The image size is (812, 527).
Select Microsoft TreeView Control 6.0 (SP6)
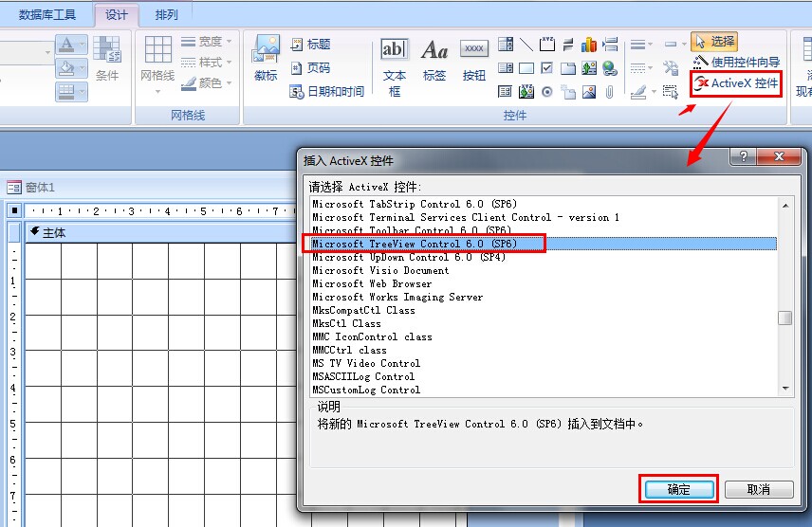[x=544, y=244]
